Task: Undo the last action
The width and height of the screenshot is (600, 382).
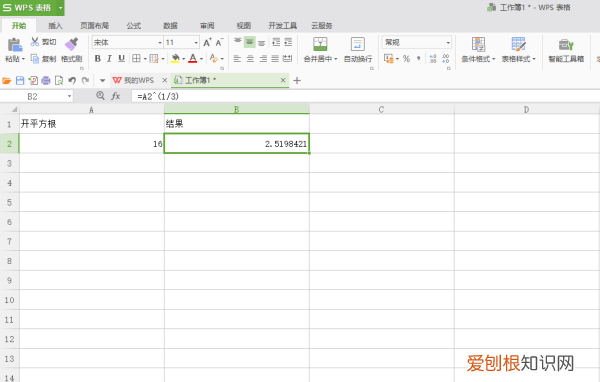Action: click(x=72, y=80)
